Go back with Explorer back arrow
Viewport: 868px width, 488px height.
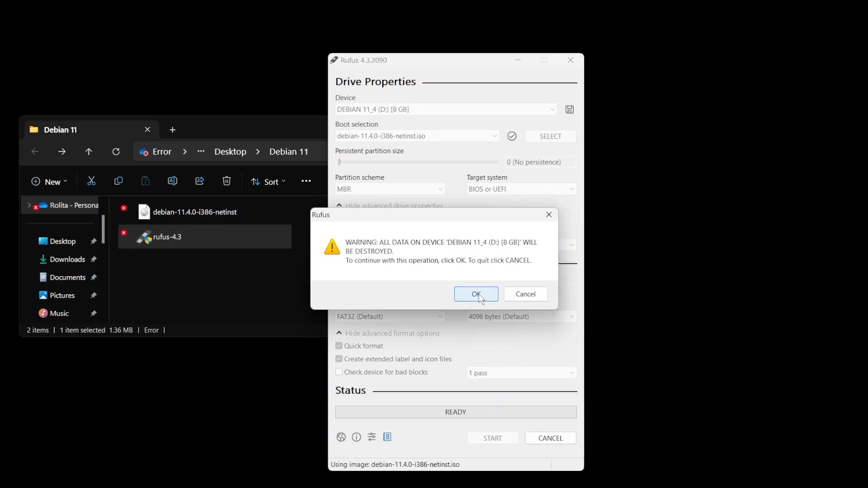(35, 152)
